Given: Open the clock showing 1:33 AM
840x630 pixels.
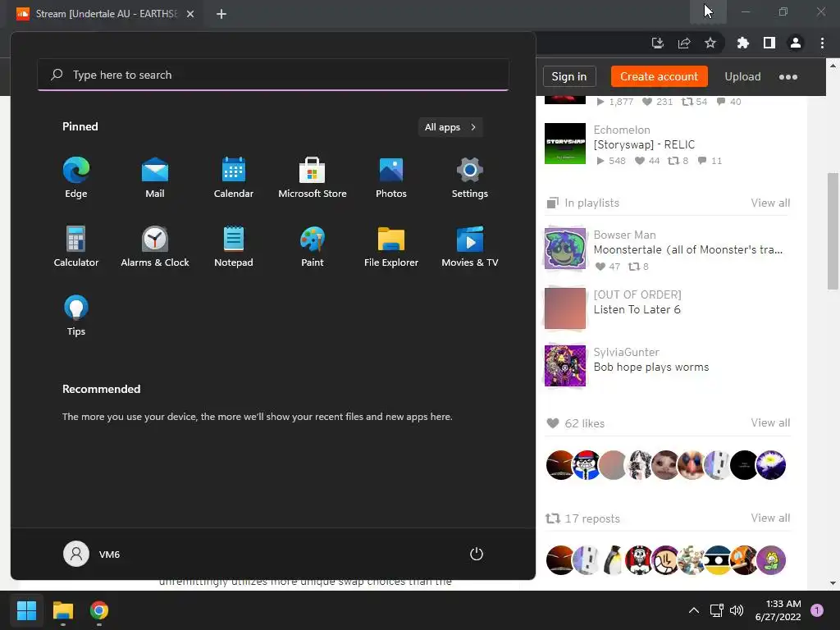Looking at the screenshot, I should click(x=778, y=610).
